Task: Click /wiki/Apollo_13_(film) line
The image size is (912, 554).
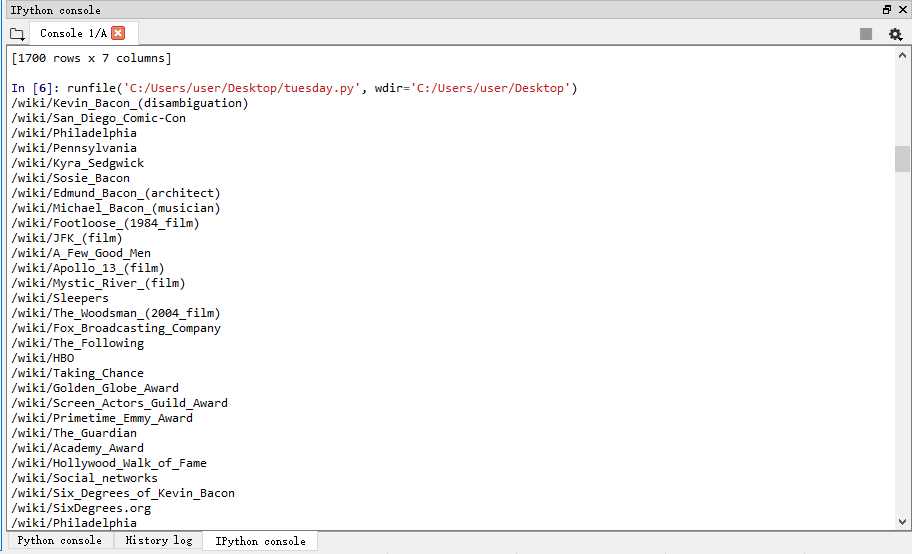Action: point(88,268)
